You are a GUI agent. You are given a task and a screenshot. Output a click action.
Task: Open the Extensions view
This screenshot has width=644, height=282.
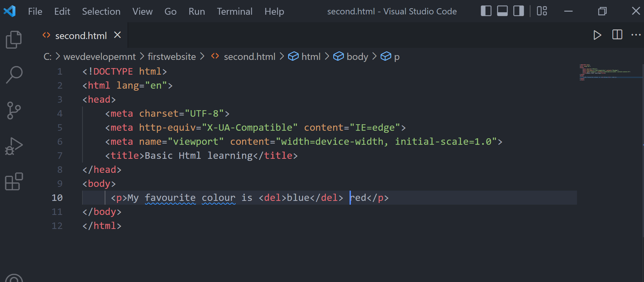tap(14, 181)
